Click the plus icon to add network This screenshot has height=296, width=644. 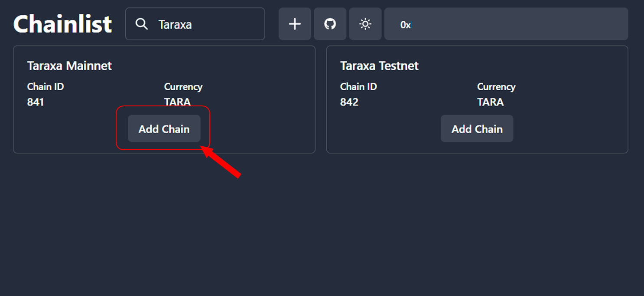(x=295, y=24)
